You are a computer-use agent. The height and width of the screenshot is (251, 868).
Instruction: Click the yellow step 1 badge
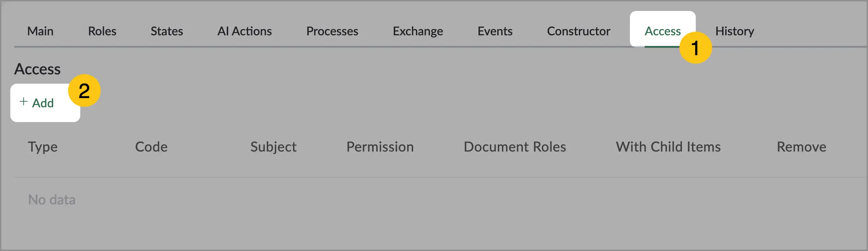click(x=695, y=48)
